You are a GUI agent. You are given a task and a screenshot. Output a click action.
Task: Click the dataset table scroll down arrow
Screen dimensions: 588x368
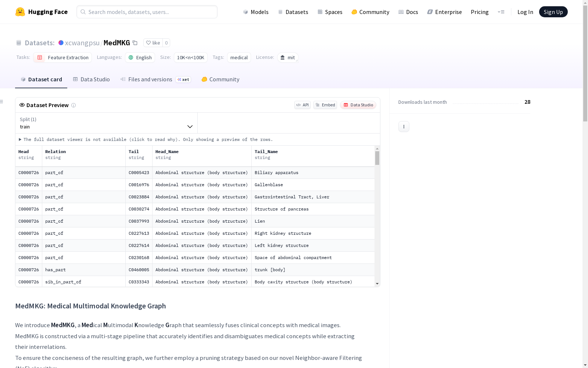(377, 284)
